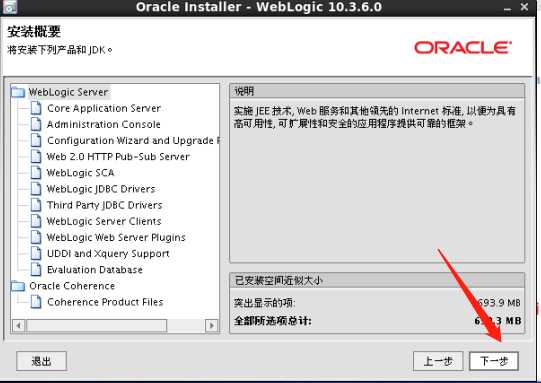The width and height of the screenshot is (541, 383).
Task: Select Coherence Product Files entry
Action: click(x=105, y=302)
